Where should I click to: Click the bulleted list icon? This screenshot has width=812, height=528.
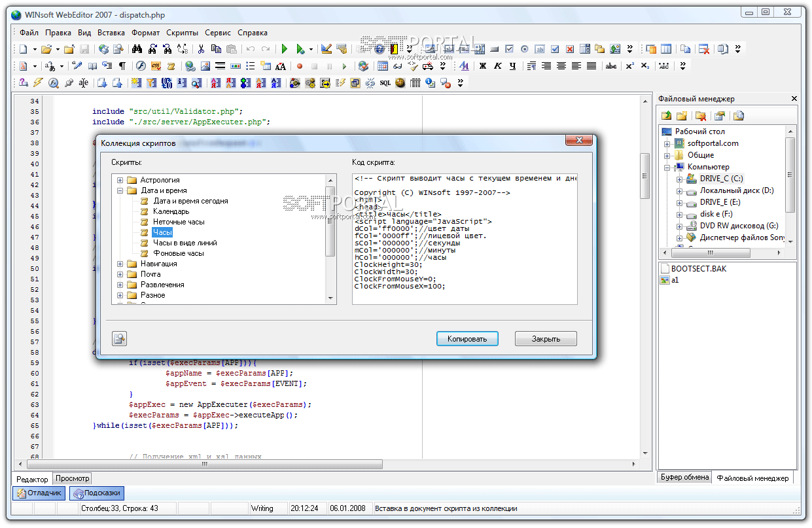click(250, 66)
